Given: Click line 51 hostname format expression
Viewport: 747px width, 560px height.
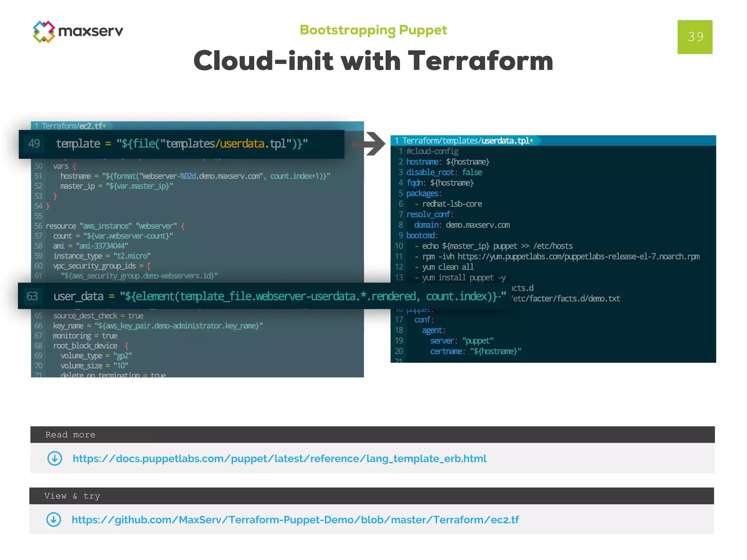Looking at the screenshot, I should [195, 176].
